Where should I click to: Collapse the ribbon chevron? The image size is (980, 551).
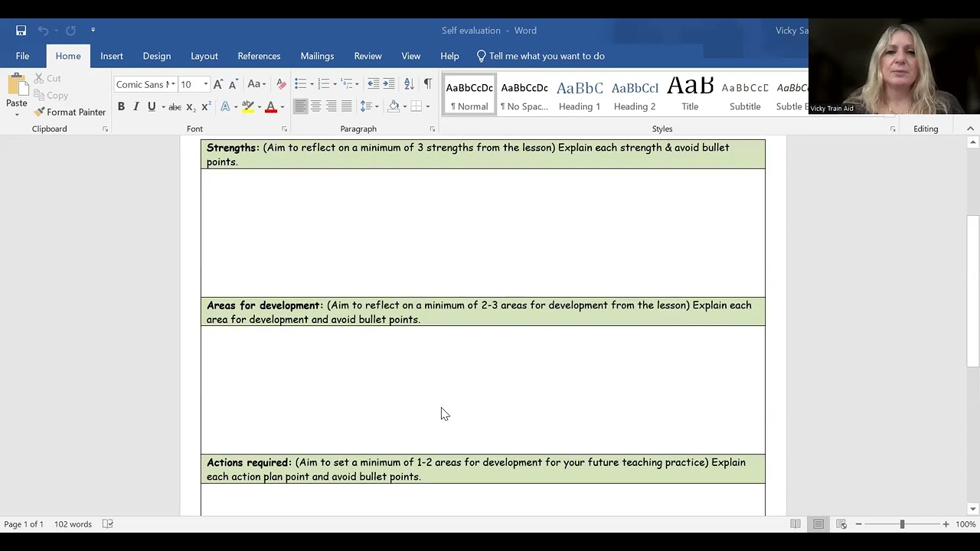970,129
